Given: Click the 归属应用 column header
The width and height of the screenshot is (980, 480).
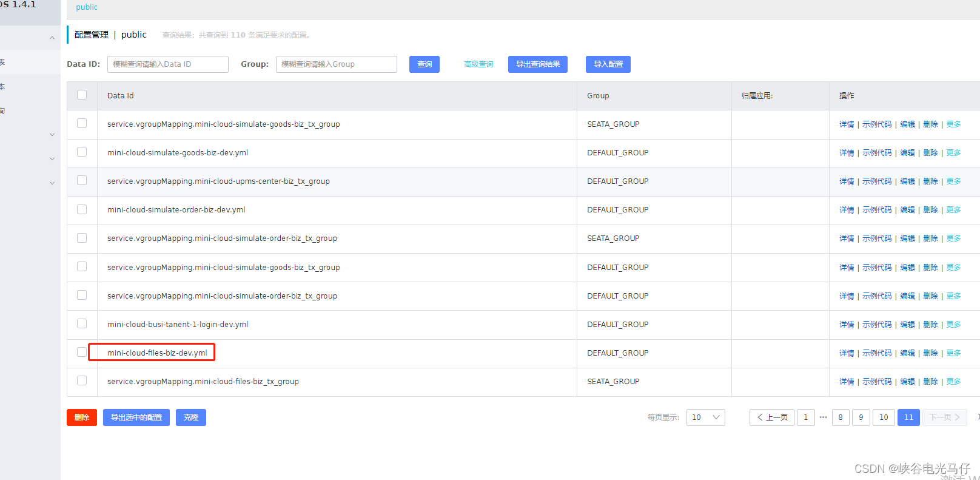Looking at the screenshot, I should point(757,96).
